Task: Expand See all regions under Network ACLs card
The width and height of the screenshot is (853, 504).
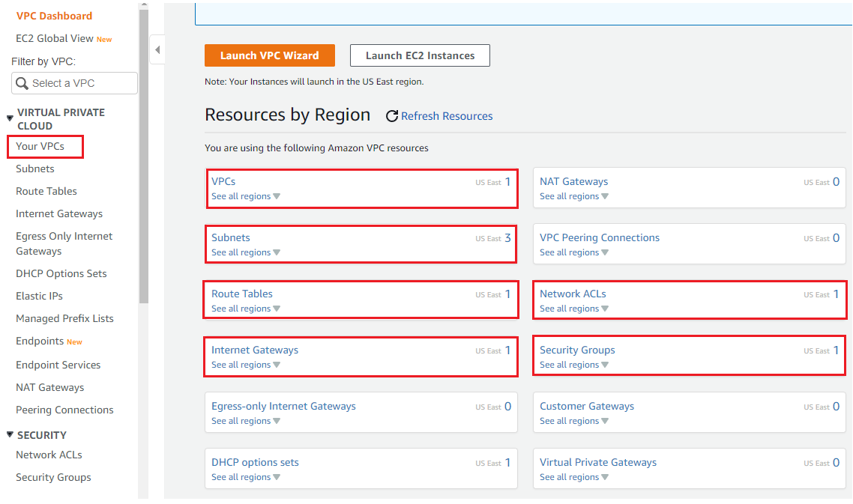Action: tap(574, 309)
